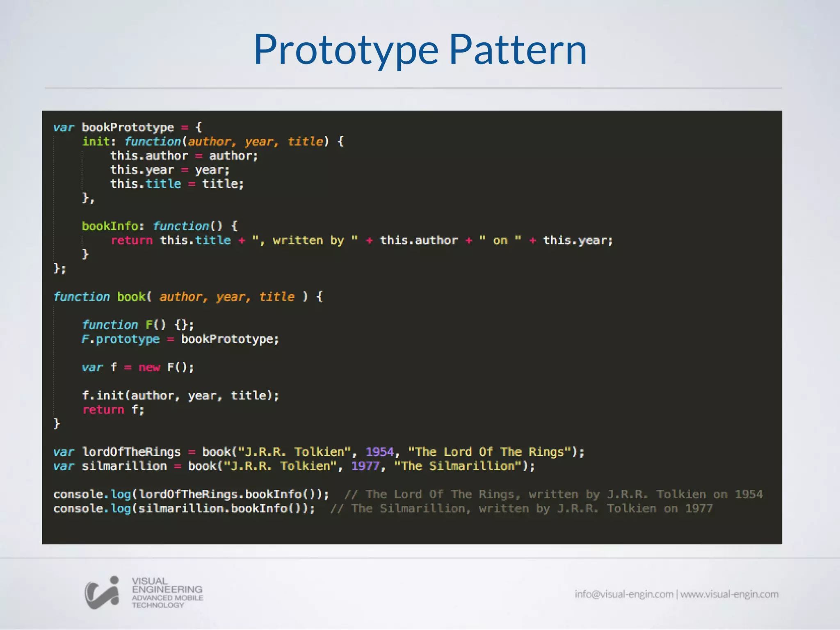Click the 'this.year = year;' line
The height and width of the screenshot is (630, 840).
tap(170, 170)
